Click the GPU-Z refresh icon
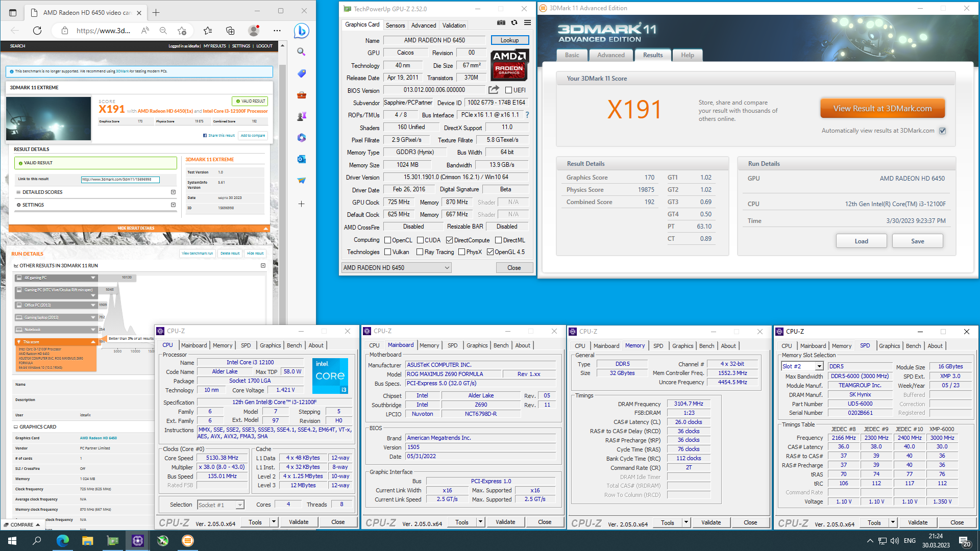980x551 pixels. [x=514, y=22]
